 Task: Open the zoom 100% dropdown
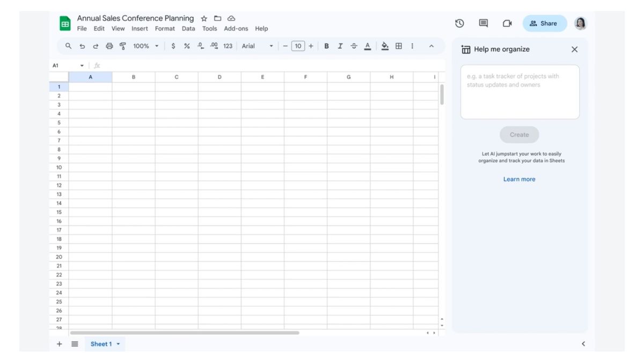145,46
